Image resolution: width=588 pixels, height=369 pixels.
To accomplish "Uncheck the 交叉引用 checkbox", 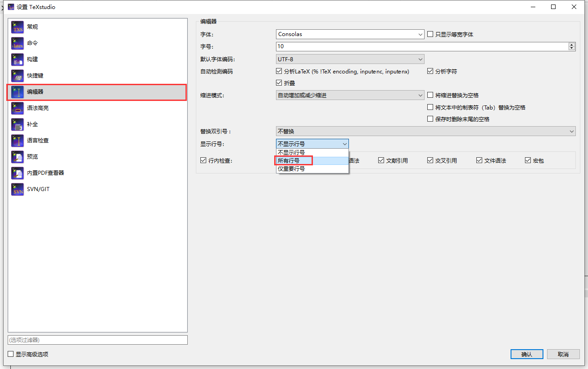I will click(430, 160).
